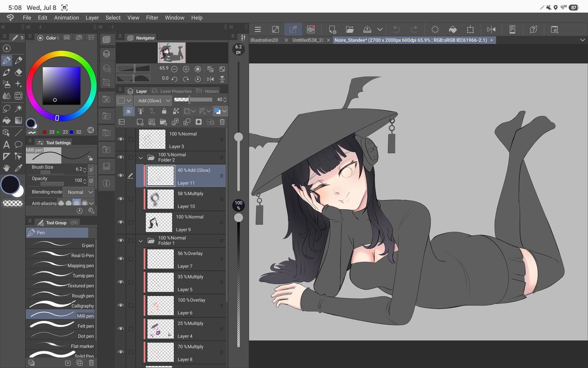Image resolution: width=588 pixels, height=368 pixels.
Task: Select the Calligraphy sub tool
Action: (60, 306)
